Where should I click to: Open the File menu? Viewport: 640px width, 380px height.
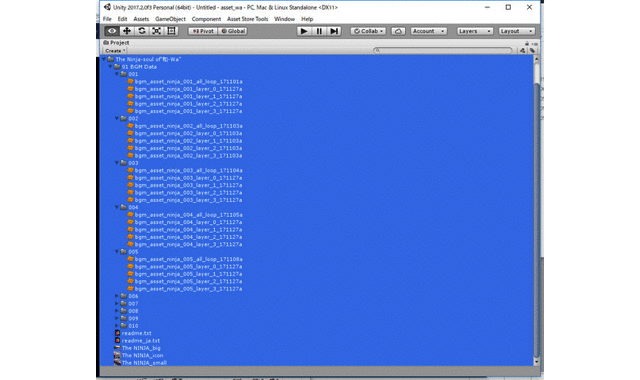[107, 19]
